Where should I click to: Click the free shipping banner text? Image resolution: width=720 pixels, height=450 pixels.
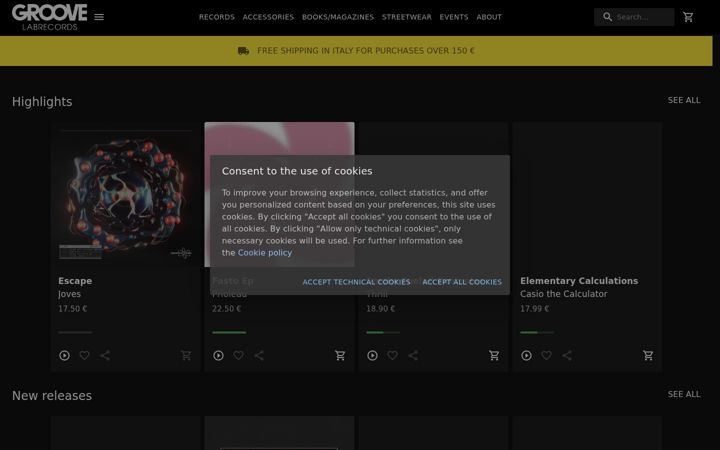coord(366,51)
